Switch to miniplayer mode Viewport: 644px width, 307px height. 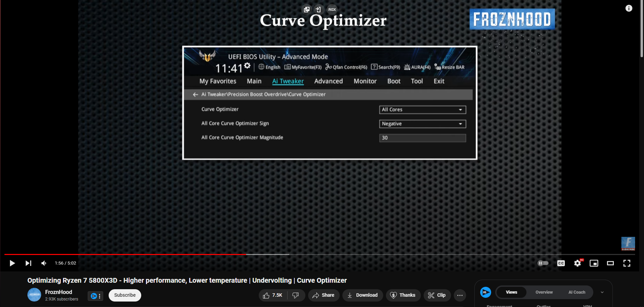click(594, 263)
